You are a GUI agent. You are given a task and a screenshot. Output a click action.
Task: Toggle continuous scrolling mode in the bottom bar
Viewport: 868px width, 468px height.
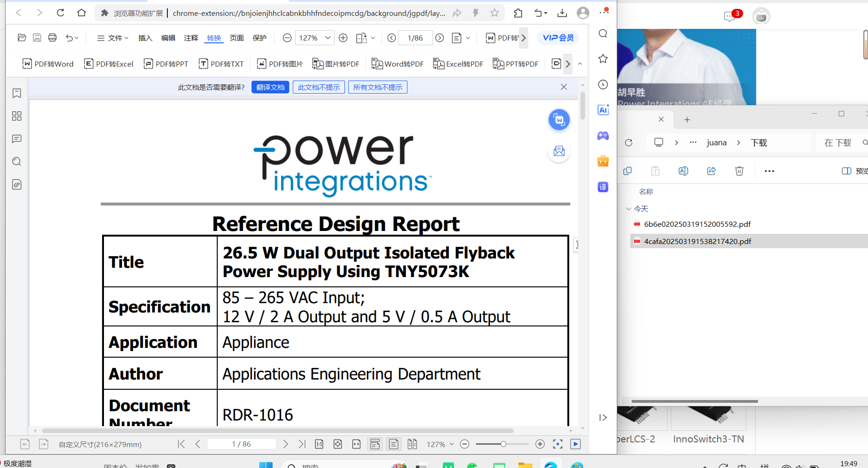375,444
